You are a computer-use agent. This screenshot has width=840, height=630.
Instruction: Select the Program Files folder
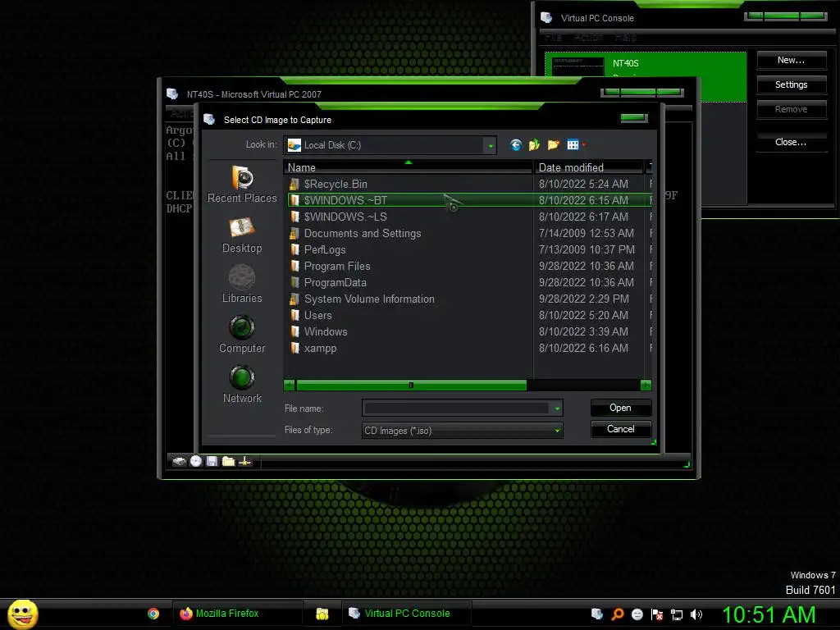(x=337, y=267)
